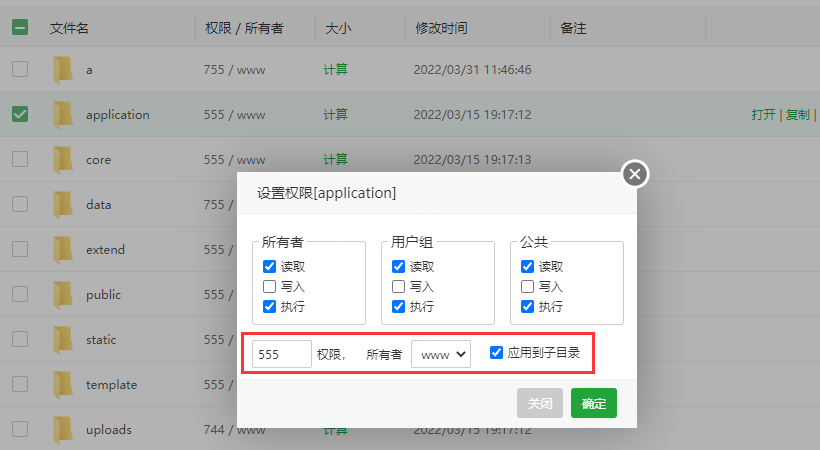This screenshot has height=450, width=820.
Task: Enable 写入 permission for 用户组
Action: pyautogui.click(x=399, y=286)
